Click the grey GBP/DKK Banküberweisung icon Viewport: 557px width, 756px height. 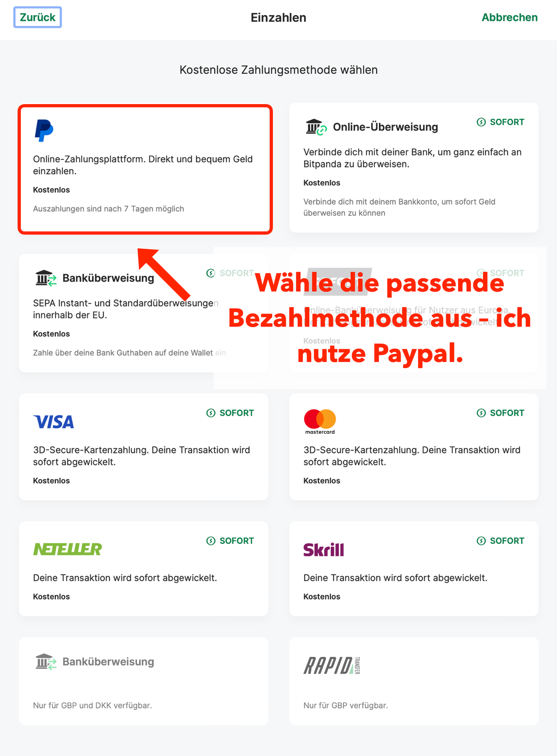pyautogui.click(x=46, y=662)
